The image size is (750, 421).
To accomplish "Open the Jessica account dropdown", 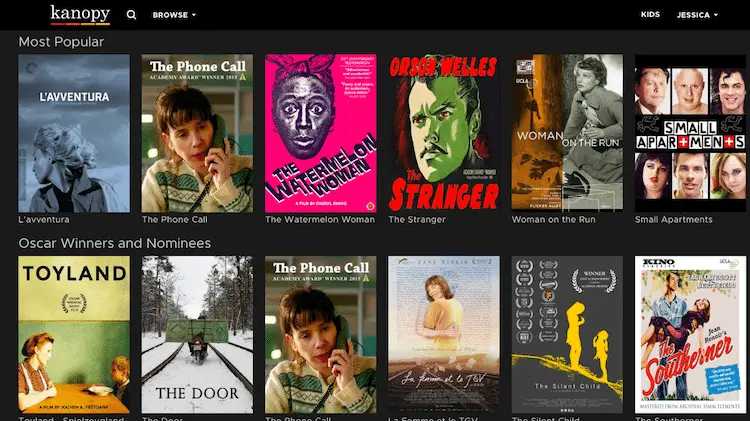I will [x=696, y=15].
